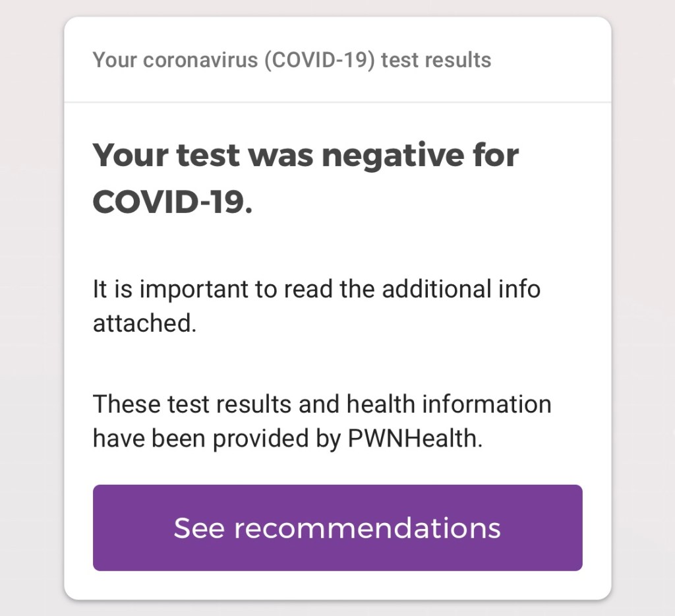Click the word 'recommendations' on the purple button
Screen dimensions: 675x616
[x=367, y=528]
